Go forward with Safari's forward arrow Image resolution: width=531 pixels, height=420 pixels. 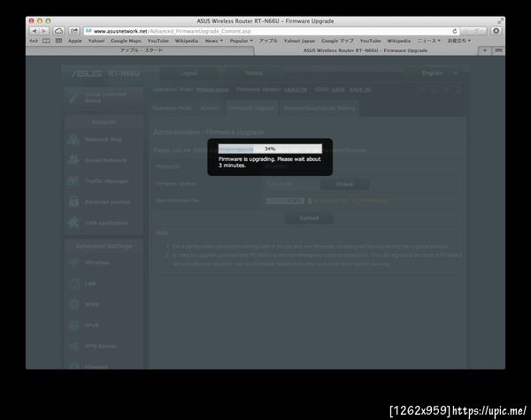click(x=43, y=31)
